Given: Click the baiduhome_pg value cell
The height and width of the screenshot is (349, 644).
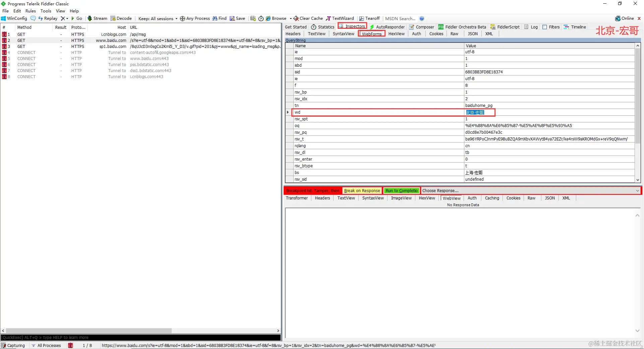Looking at the screenshot, I should pyautogui.click(x=549, y=106).
